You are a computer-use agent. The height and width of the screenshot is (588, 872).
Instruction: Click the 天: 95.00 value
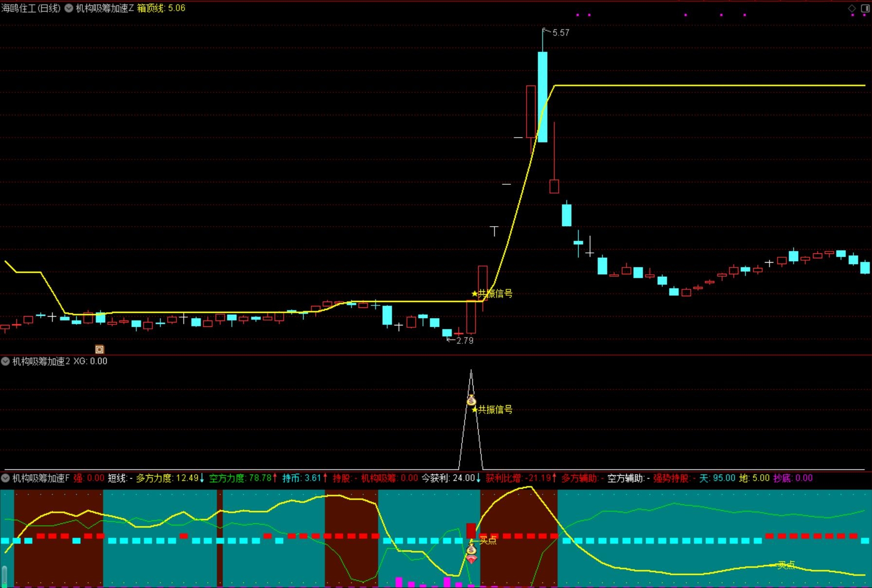[x=717, y=478]
